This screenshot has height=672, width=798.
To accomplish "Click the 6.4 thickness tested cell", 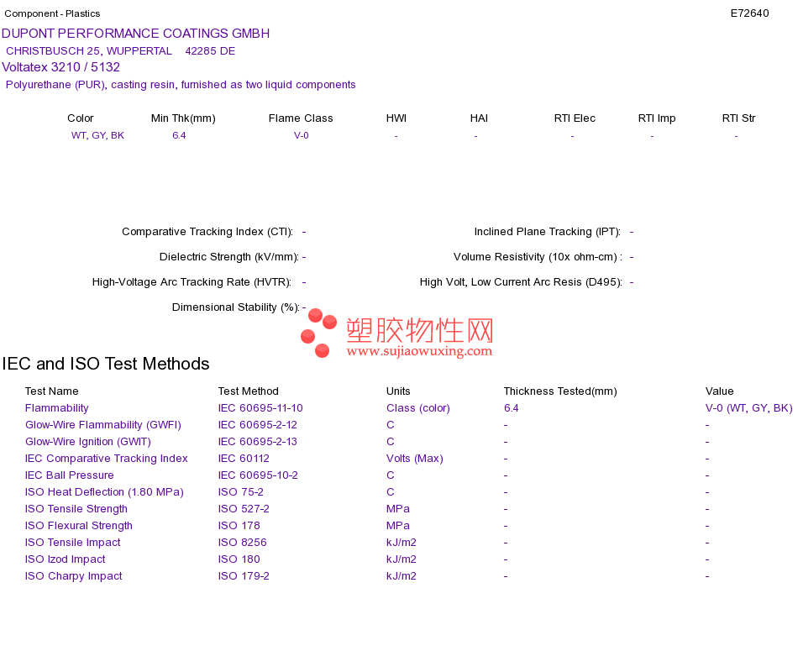I will tap(512, 408).
